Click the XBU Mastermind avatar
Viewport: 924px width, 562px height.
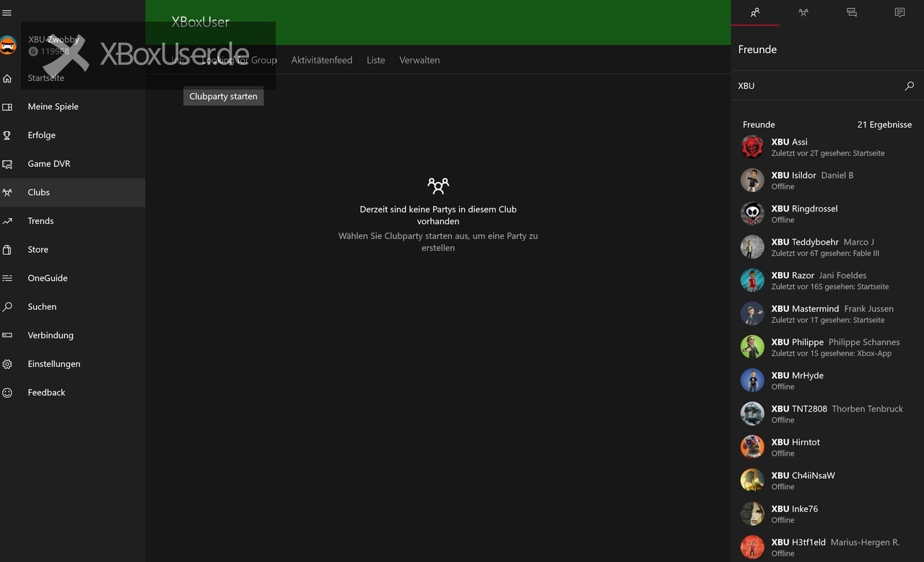(752, 314)
